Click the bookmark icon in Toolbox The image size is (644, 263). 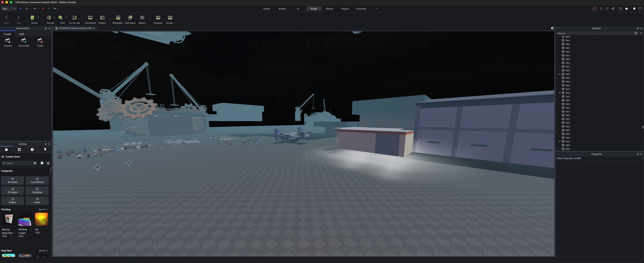(x=42, y=163)
